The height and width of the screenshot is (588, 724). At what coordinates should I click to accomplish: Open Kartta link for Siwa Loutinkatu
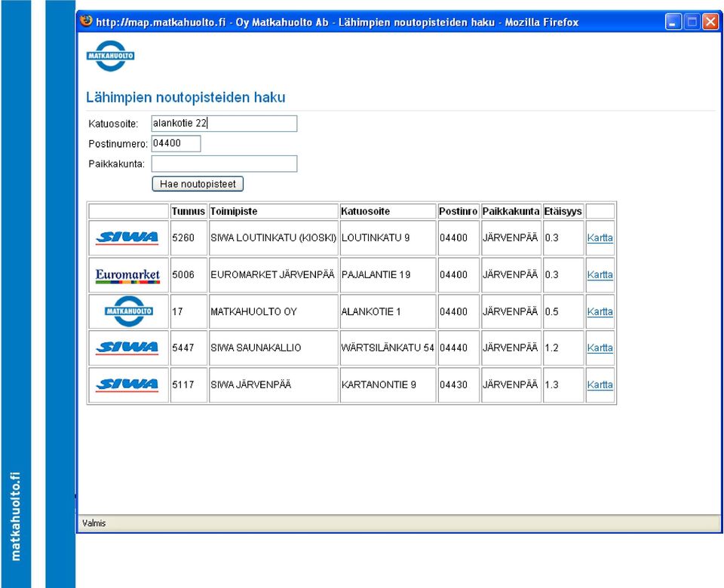(x=600, y=237)
